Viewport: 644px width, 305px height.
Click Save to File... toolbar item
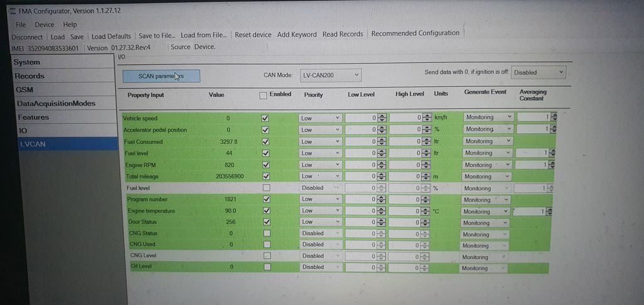click(x=157, y=36)
